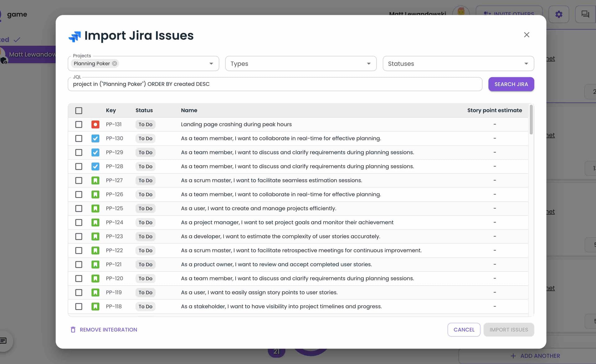
Task: Click the green story icon next to PP-127
Action: point(95,180)
